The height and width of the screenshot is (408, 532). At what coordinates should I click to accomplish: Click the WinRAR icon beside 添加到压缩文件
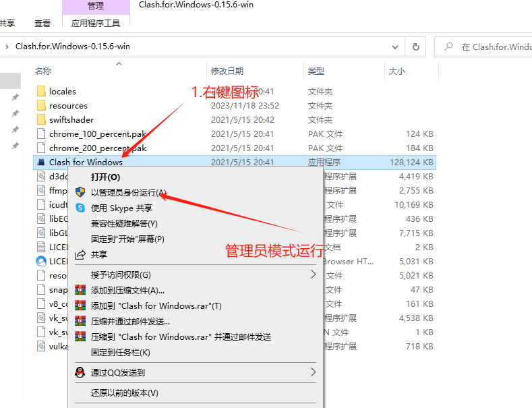80,290
